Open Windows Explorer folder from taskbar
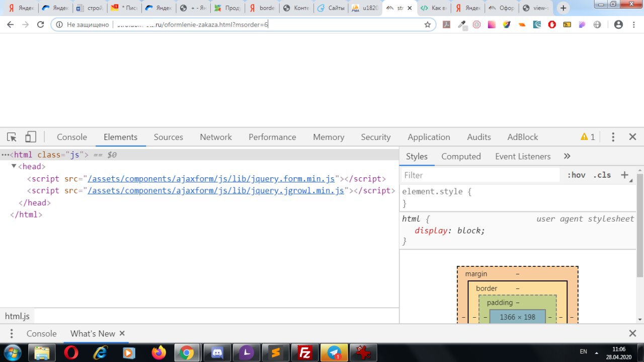The image size is (644, 362). point(42,353)
